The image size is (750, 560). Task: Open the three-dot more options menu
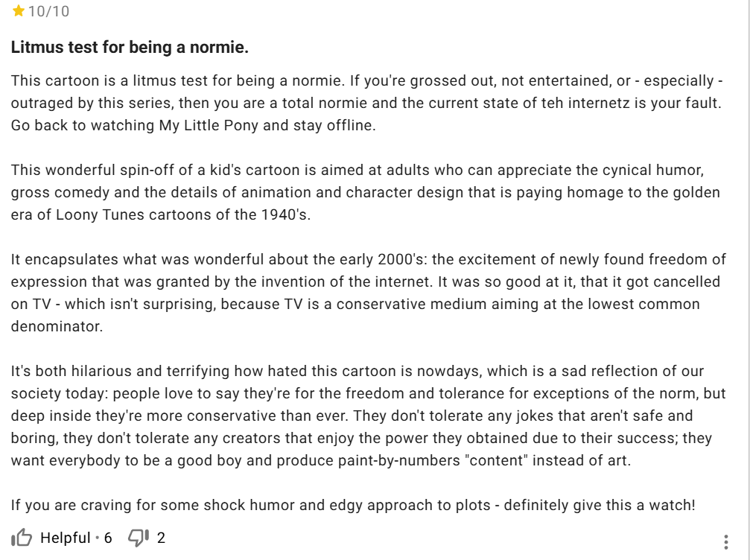pyautogui.click(x=726, y=541)
